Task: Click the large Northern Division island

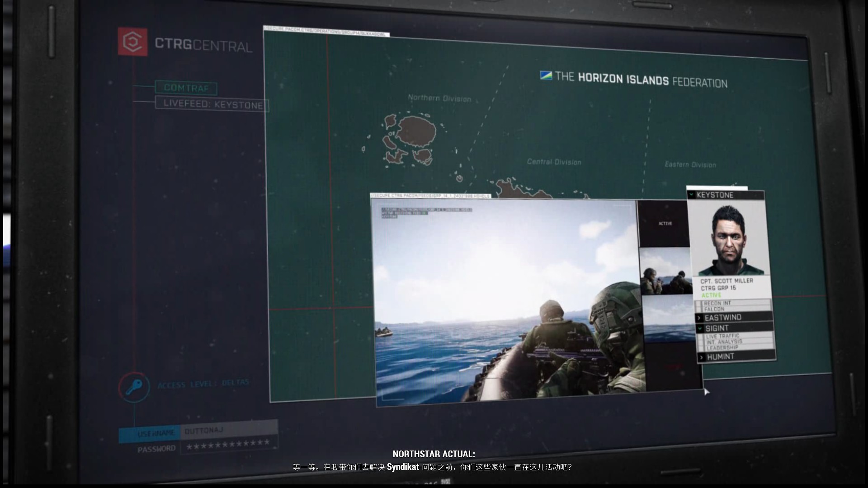Action: coord(416,131)
